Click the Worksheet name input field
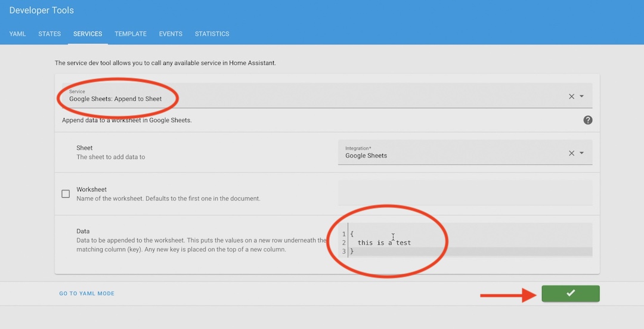 [x=465, y=193]
